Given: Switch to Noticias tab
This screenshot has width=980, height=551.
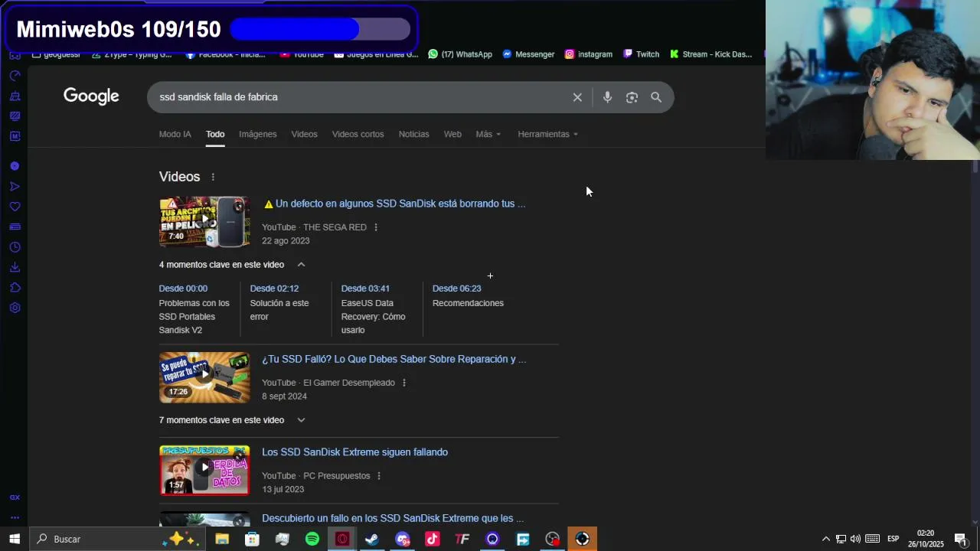Looking at the screenshot, I should pyautogui.click(x=413, y=134).
